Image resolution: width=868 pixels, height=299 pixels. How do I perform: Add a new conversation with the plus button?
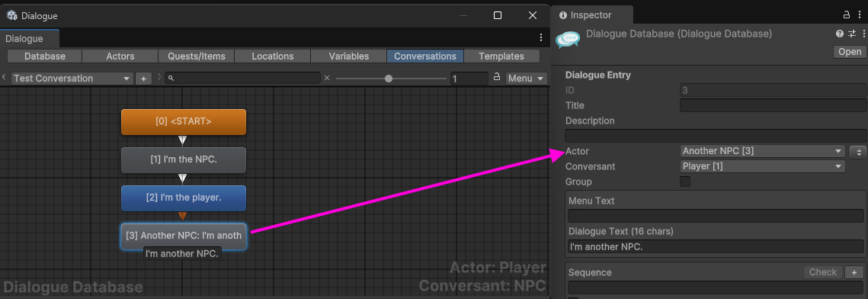click(143, 79)
